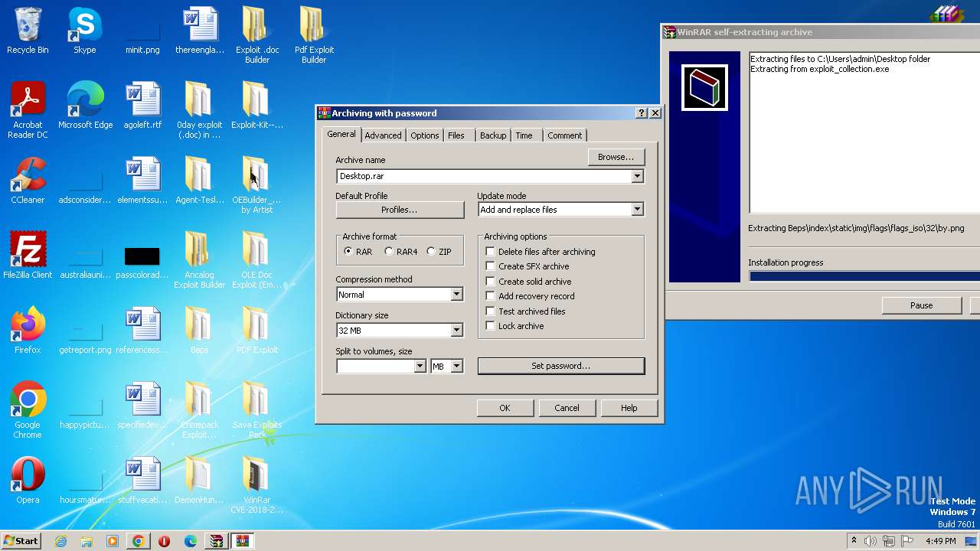Switch to the Options tab

coord(424,135)
